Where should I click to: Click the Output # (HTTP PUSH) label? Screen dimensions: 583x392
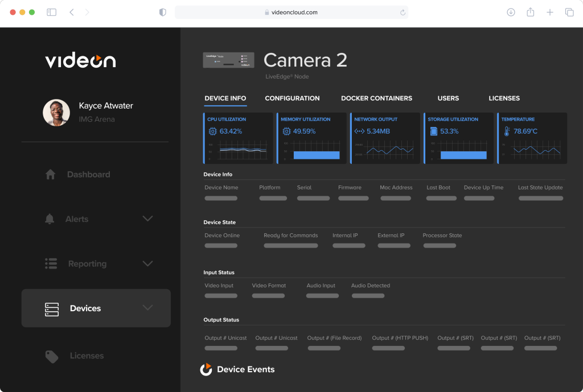[400, 338]
